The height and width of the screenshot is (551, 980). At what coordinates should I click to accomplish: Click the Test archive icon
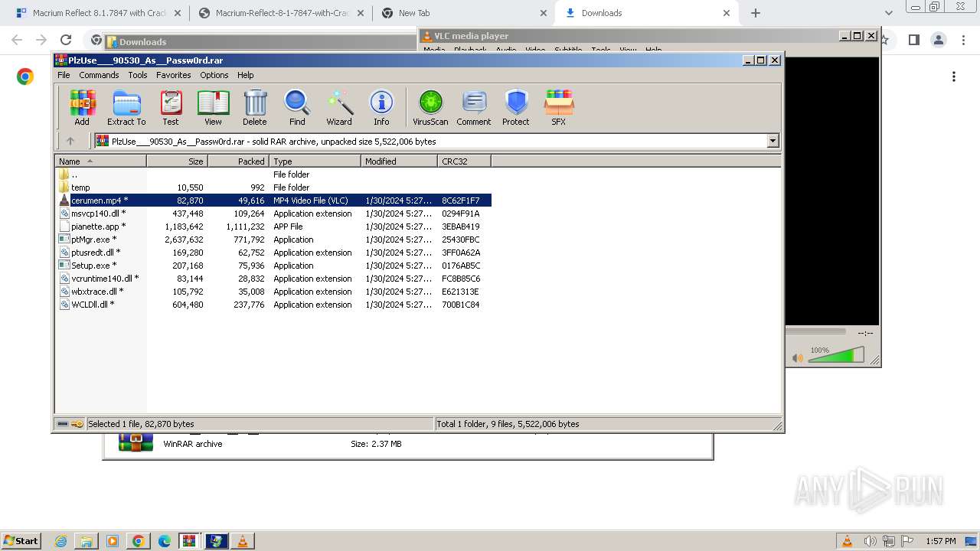pyautogui.click(x=171, y=107)
